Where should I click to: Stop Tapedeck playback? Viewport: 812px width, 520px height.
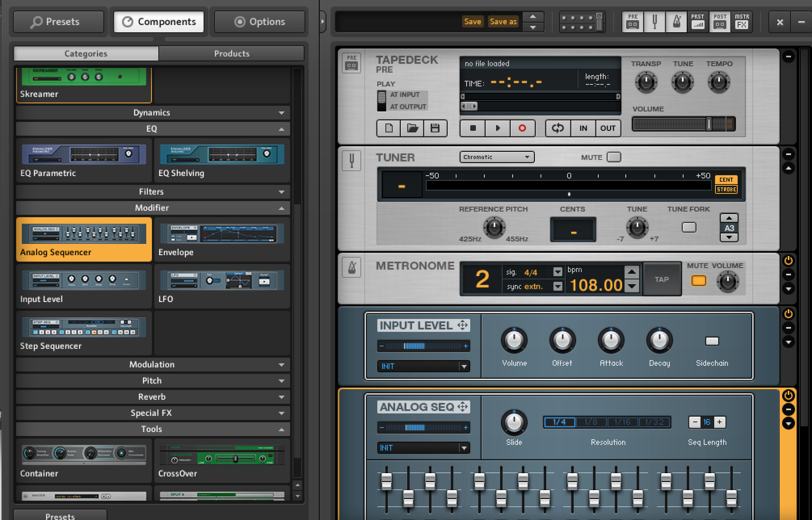[473, 128]
